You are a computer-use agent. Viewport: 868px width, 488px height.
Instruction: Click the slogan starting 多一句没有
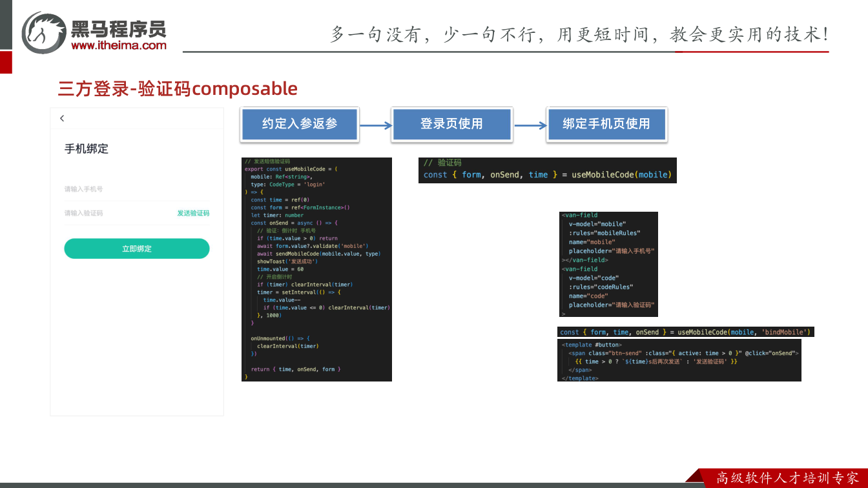click(579, 34)
